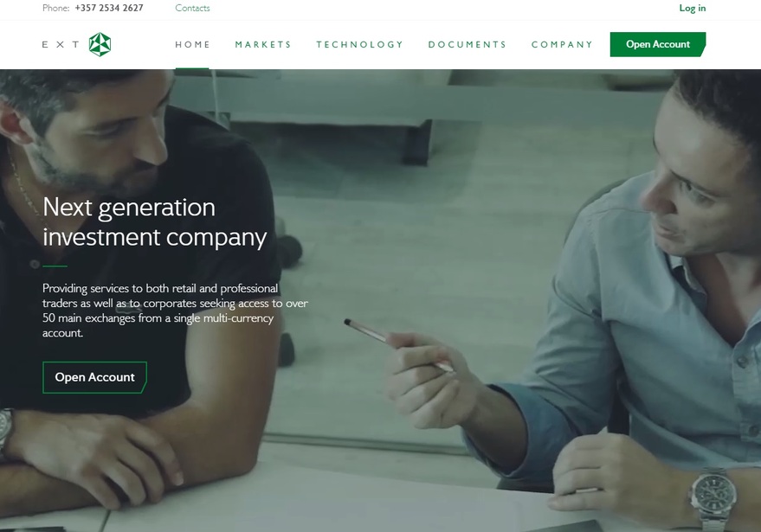The image size is (761, 532).
Task: Click the solid green Open Account header button
Action: coord(658,44)
